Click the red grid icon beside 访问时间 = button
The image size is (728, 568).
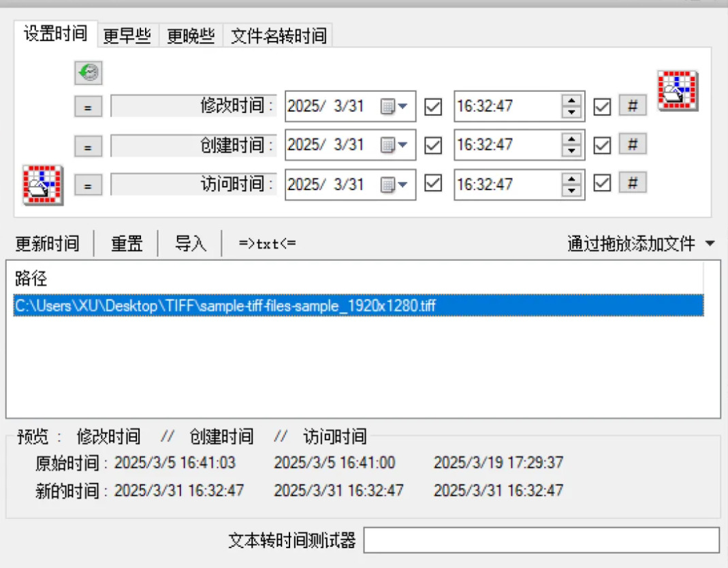tap(43, 185)
